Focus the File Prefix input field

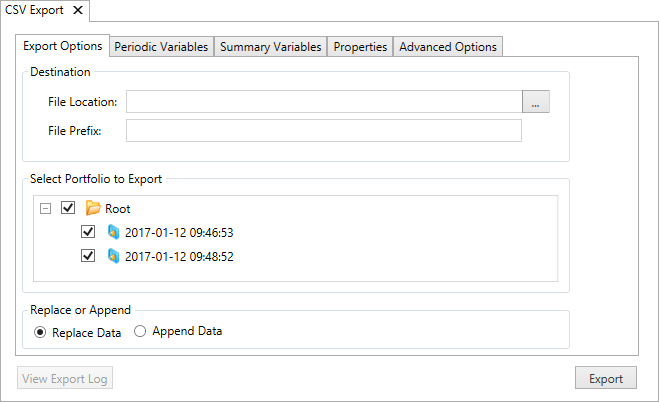[x=324, y=131]
